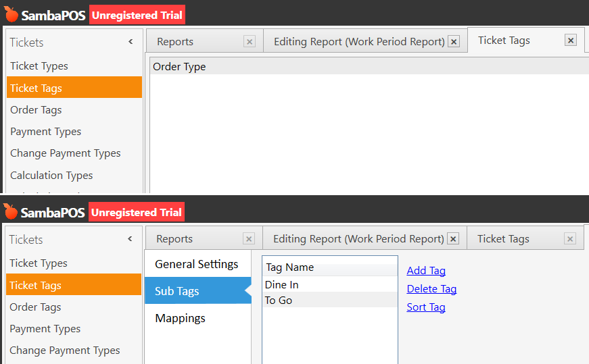This screenshot has height=364, width=589.
Task: Close Ticket Tags tab in lower window
Action: point(570,238)
